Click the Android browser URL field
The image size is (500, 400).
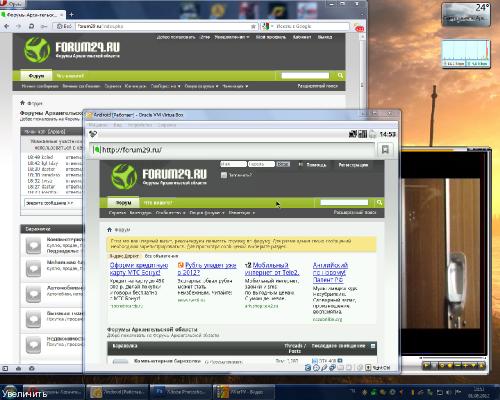click(232, 150)
